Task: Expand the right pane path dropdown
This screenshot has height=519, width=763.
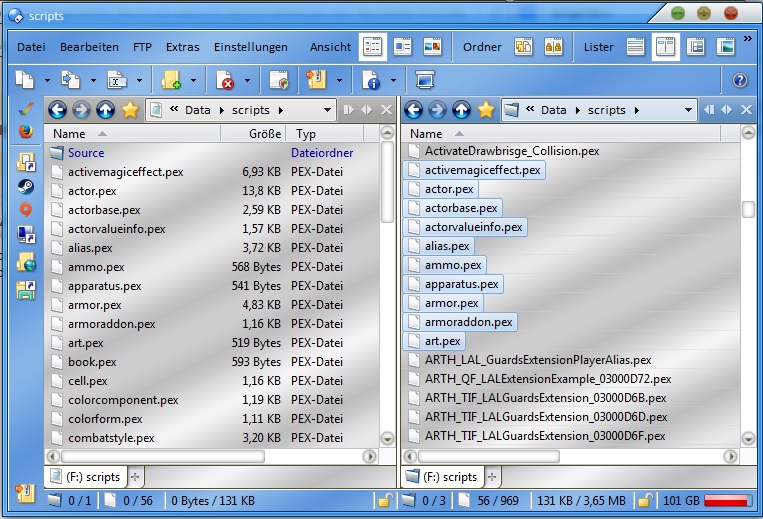Action: (x=686, y=110)
